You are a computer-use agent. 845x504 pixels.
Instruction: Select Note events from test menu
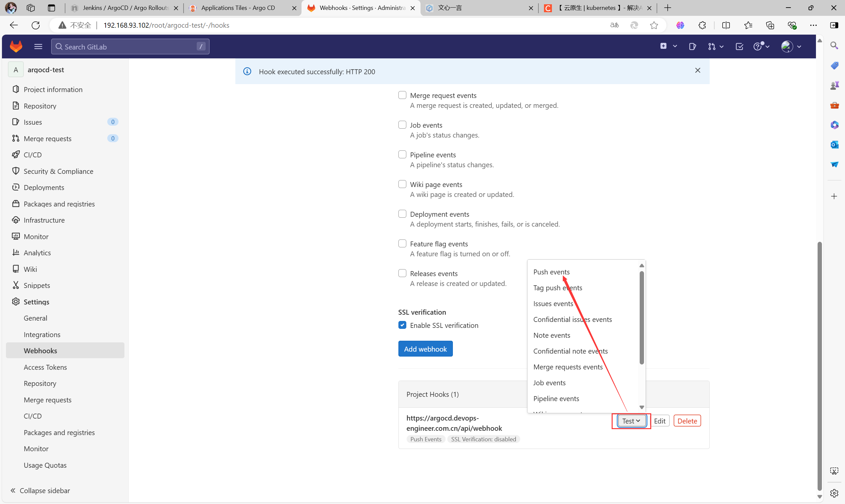click(552, 335)
